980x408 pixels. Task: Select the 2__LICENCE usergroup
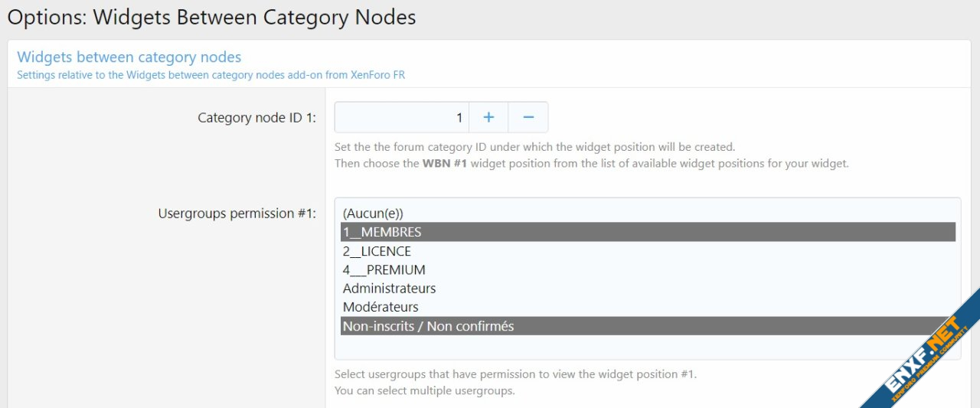[x=377, y=251]
